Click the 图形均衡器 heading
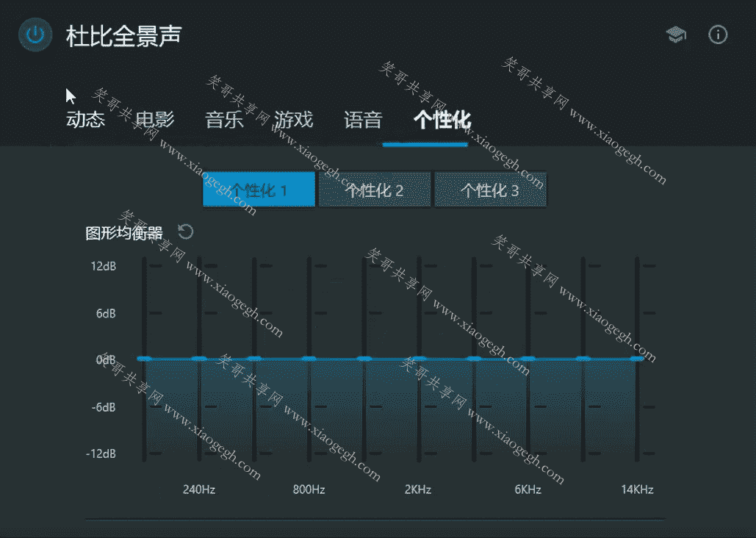This screenshot has width=756, height=538. point(124,233)
